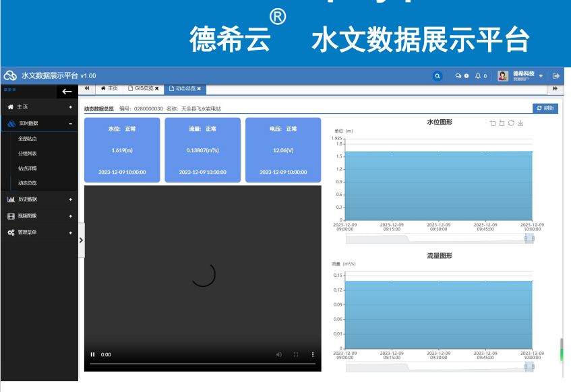
Task: Close the GIS总览 tab
Action: pyautogui.click(x=157, y=88)
